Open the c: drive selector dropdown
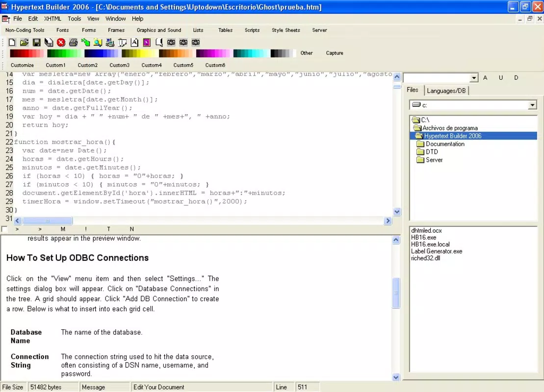This screenshot has height=392, width=544. tap(532, 105)
